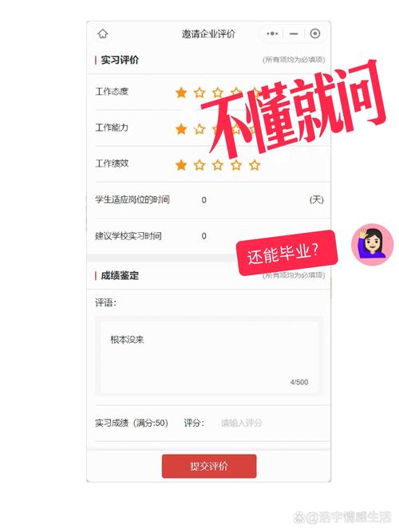Viewport: 399px width, 532px height.
Task: Close mini program via circle target icon
Action: [315, 33]
